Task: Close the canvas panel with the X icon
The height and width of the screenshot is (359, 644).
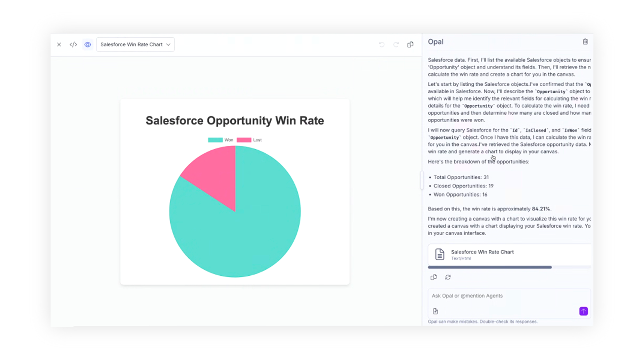Action: point(59,45)
